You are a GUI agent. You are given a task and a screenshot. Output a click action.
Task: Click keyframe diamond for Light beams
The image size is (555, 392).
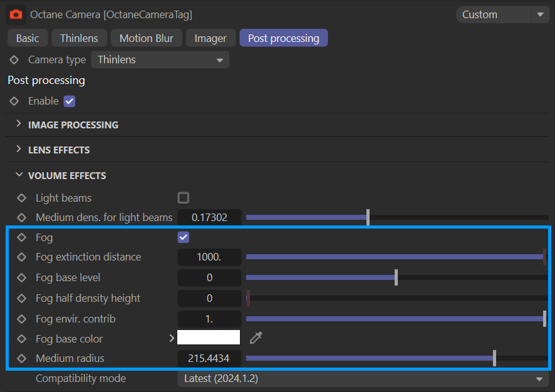[x=22, y=198]
